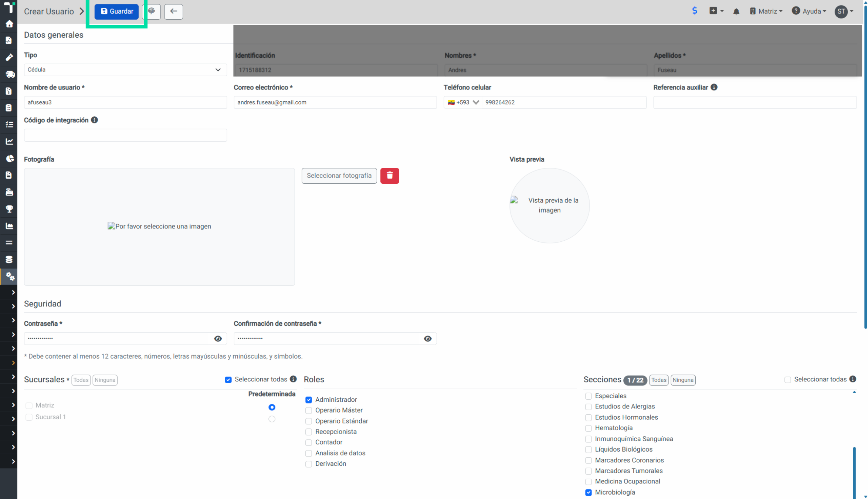868x499 pixels.
Task: Open the saved document sidebar icon
Action: click(x=9, y=175)
